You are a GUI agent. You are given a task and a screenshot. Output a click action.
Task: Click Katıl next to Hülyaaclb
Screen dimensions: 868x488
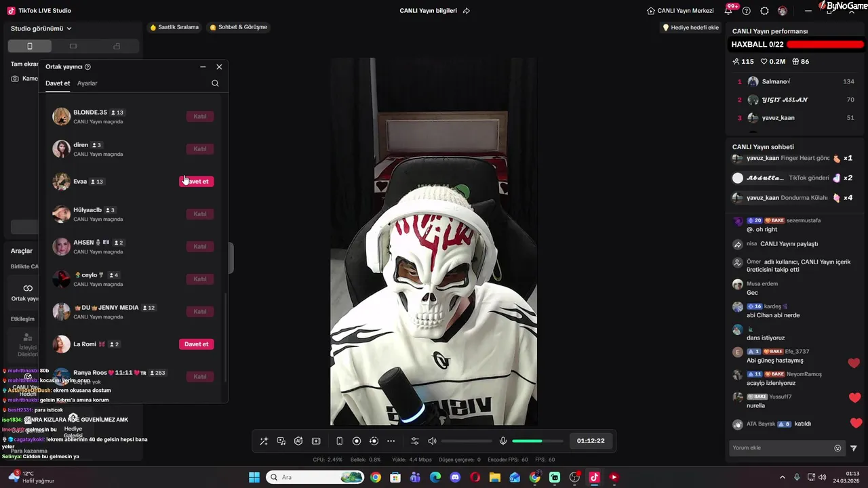(200, 214)
